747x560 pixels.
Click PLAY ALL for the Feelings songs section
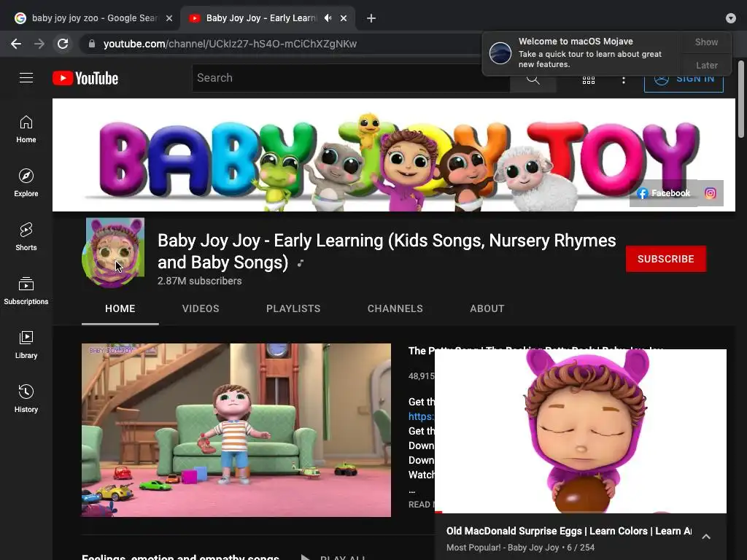(333, 557)
